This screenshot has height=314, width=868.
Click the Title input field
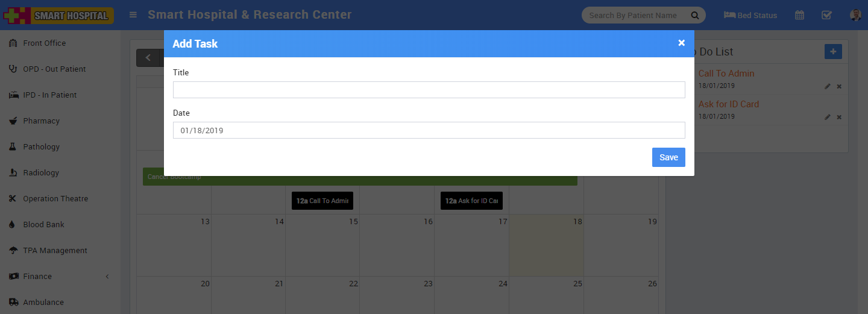pyautogui.click(x=429, y=90)
